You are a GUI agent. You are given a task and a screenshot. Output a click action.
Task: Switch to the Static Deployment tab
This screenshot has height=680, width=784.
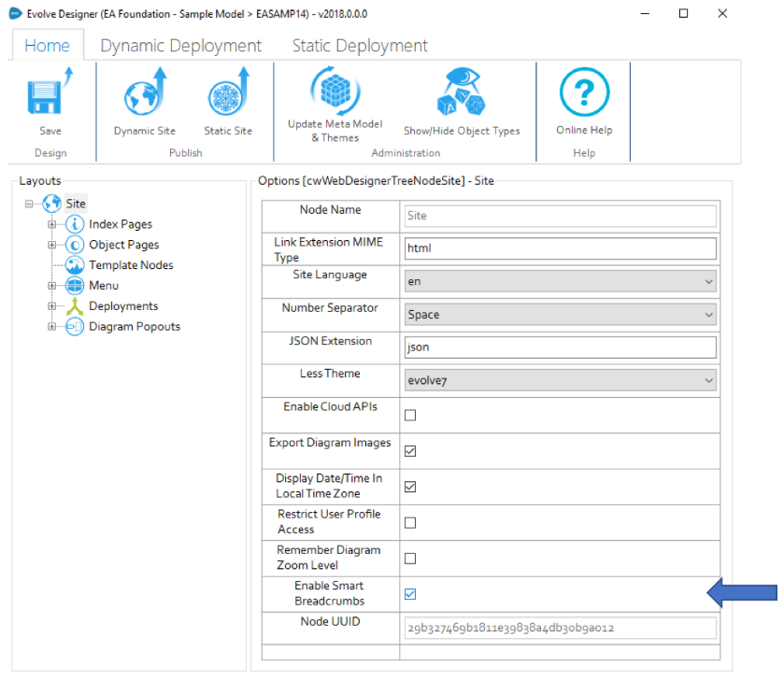click(360, 46)
